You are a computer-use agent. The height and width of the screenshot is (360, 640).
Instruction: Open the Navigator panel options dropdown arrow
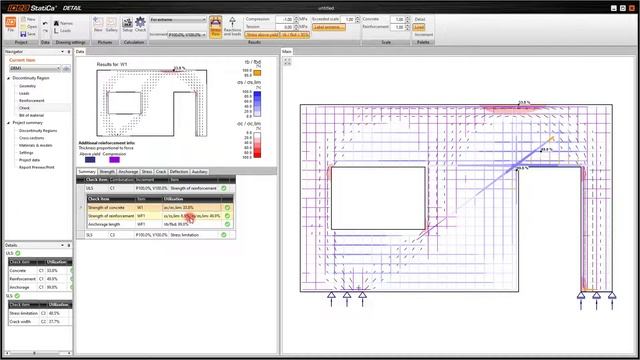pos(62,52)
